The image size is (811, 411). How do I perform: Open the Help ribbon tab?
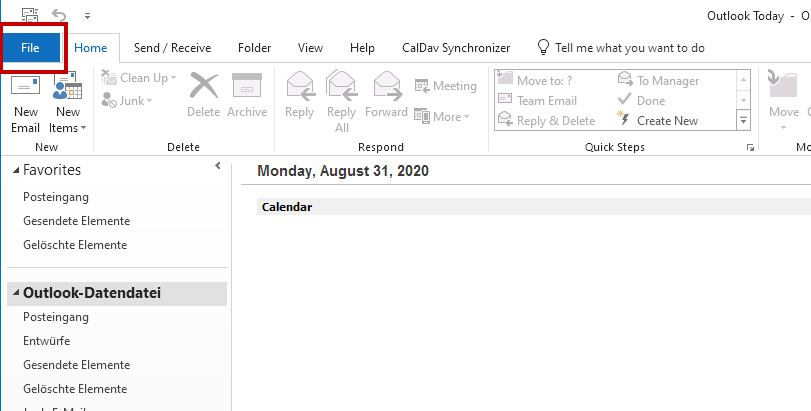(362, 48)
